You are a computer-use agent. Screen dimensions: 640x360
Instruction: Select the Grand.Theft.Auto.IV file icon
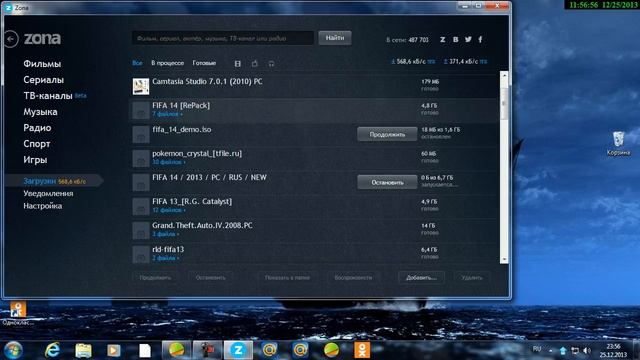(x=141, y=230)
